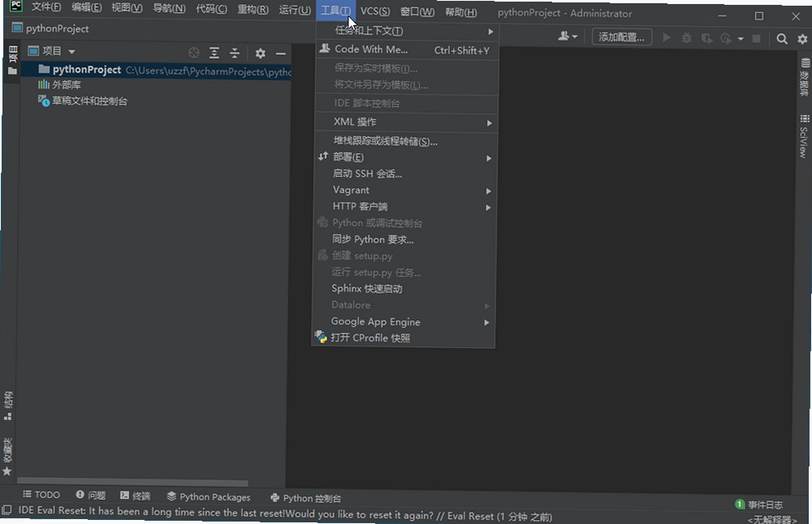This screenshot has width=812, height=524.
Task: Click the Run with coverage icon
Action: click(706, 38)
